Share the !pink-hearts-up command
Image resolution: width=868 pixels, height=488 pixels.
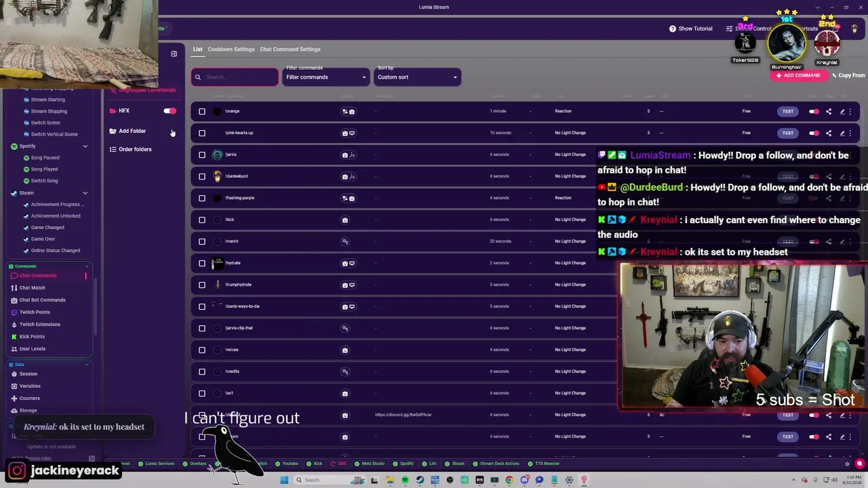(829, 133)
